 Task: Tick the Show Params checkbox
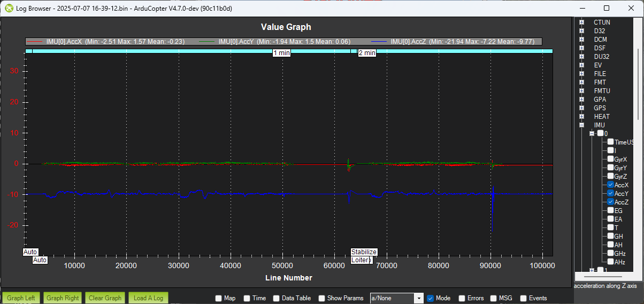(322, 298)
